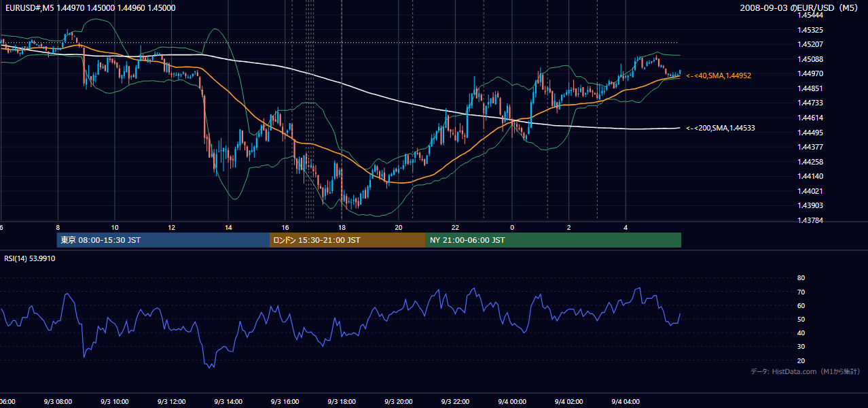The image size is (868, 408).
Task: Click hour label 18 on price chart axis
Action: pyautogui.click(x=342, y=227)
